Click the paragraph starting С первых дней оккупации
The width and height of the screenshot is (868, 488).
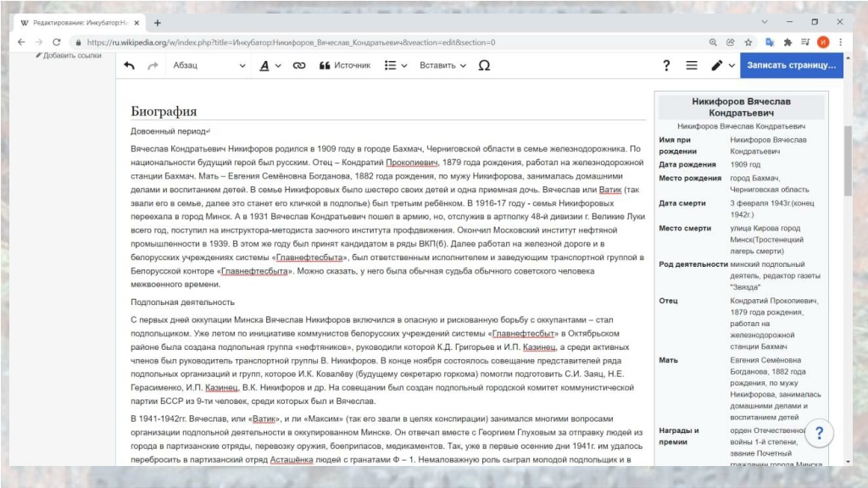click(x=382, y=360)
